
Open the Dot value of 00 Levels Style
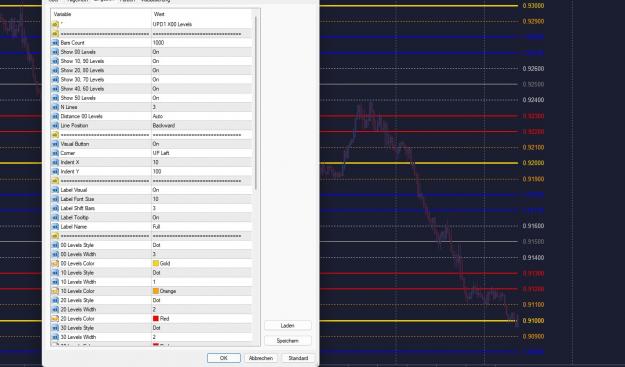pyautogui.click(x=156, y=245)
